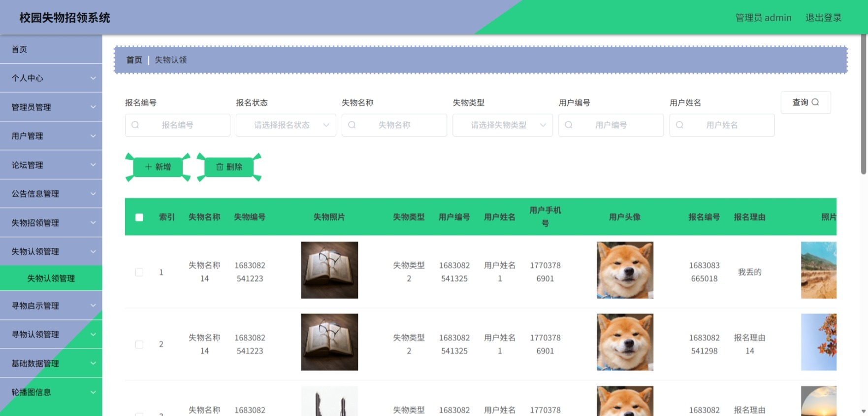Focus the 用户编号 input field
868x416 pixels.
611,125
